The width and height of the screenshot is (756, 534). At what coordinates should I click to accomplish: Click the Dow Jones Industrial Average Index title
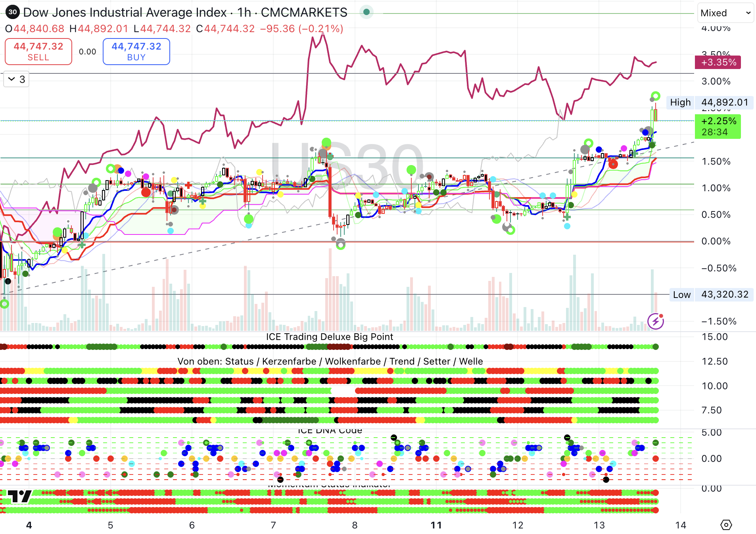pyautogui.click(x=125, y=12)
